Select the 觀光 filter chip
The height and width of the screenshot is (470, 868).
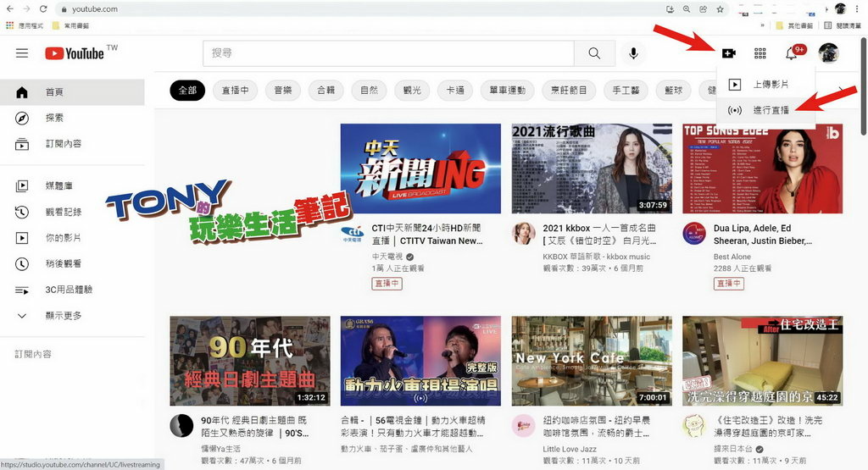[x=413, y=90]
